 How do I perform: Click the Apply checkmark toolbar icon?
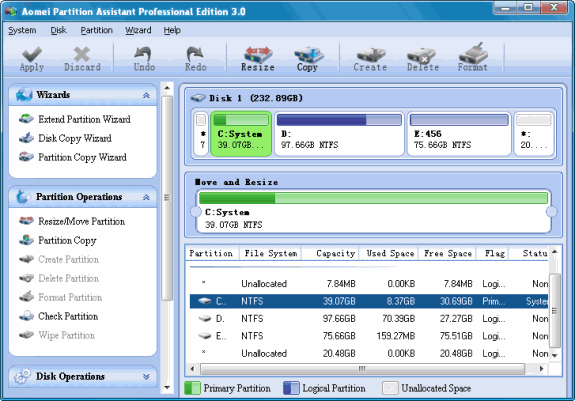tap(32, 54)
